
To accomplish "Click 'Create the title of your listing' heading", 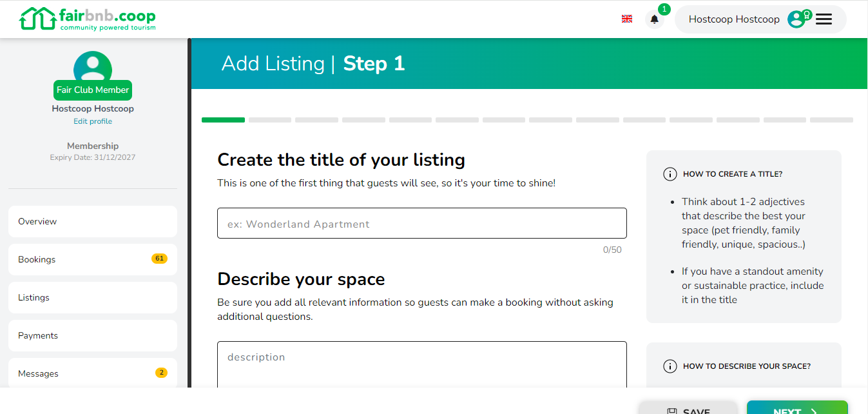I will 341,160.
